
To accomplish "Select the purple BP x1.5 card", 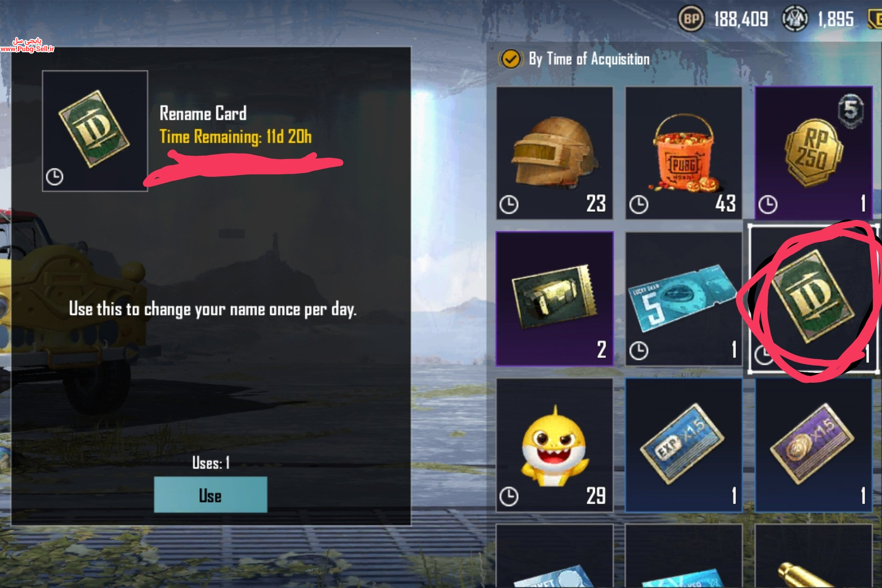I will point(813,445).
